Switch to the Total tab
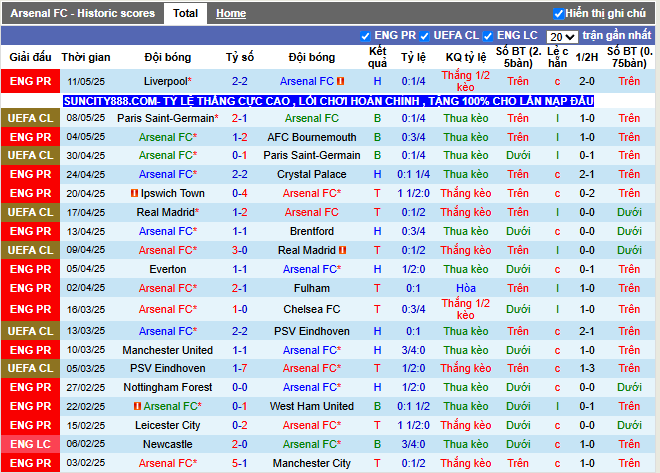 [x=185, y=13]
